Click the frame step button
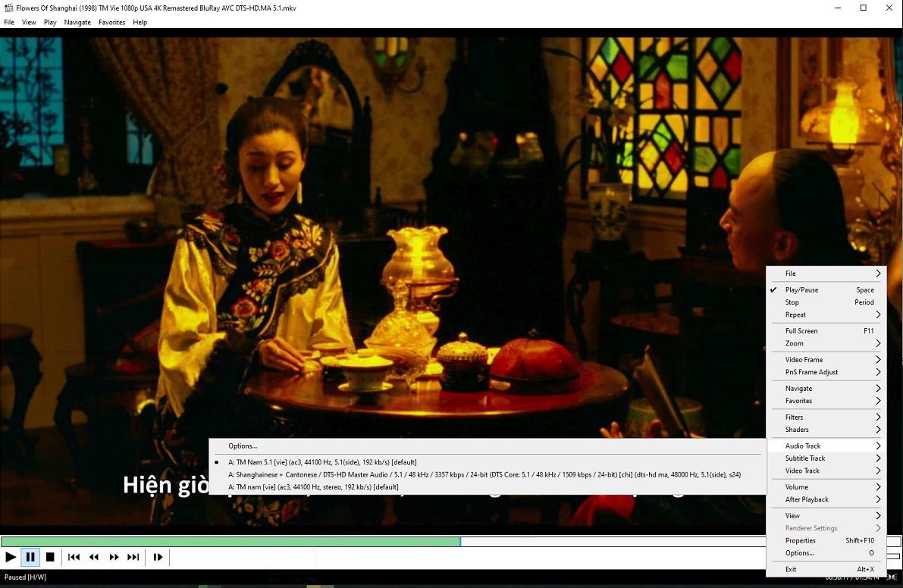903x588 pixels. point(158,557)
